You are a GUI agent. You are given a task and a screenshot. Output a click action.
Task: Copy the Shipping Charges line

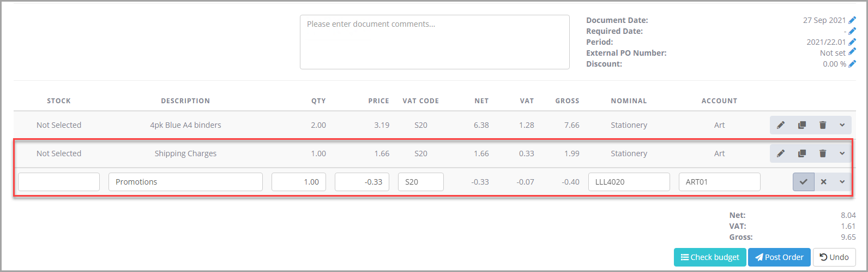click(801, 153)
